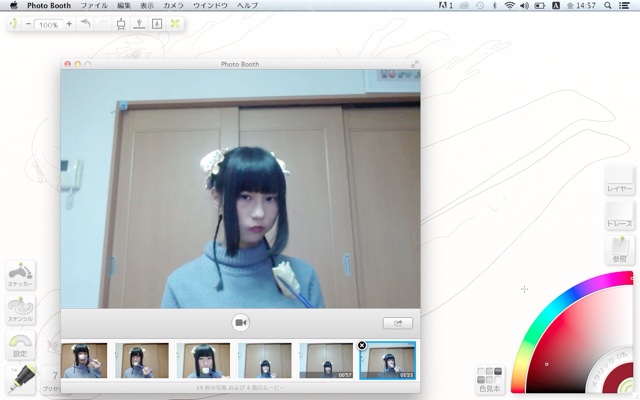The width and height of the screenshot is (640, 400).
Task: Select the fourth photo thumbnail
Action: [265, 360]
